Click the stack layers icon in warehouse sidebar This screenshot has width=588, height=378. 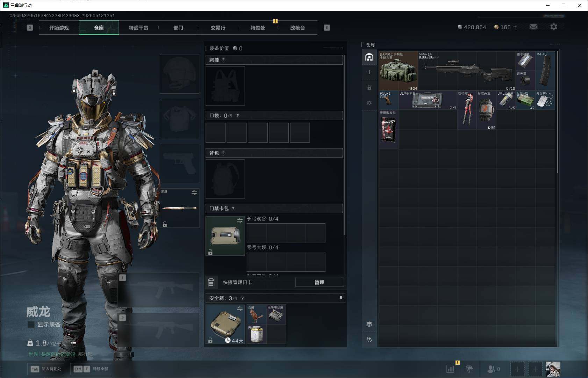click(x=369, y=324)
